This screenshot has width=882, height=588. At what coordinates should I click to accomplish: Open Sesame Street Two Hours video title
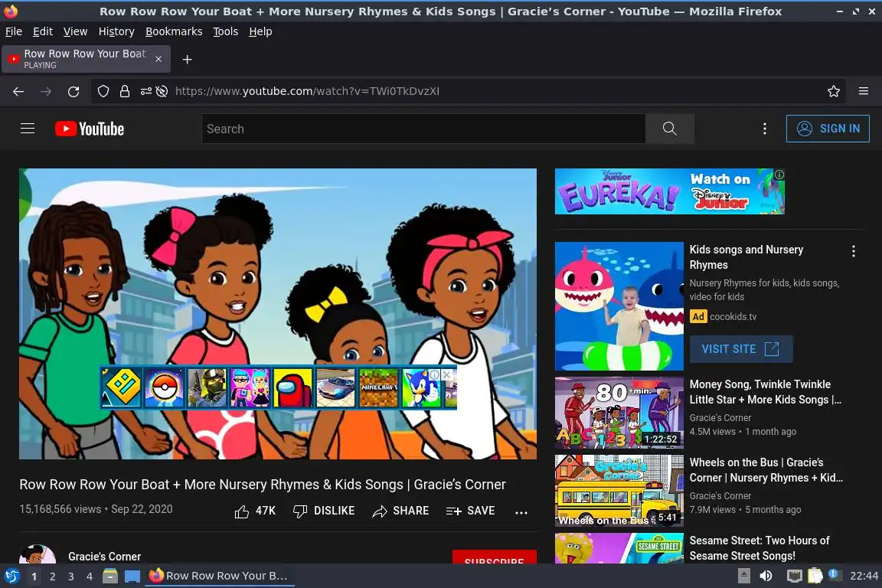click(x=759, y=548)
